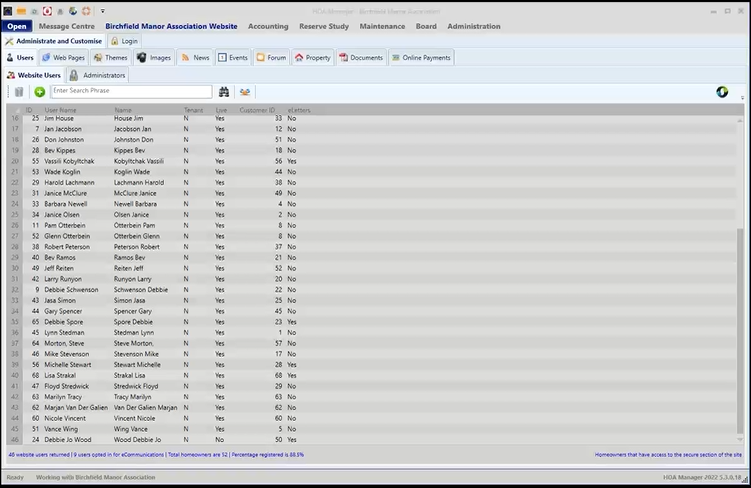This screenshot has width=751, height=488.
Task: Click the red circle icon in the quick access bar
Action: (x=47, y=11)
